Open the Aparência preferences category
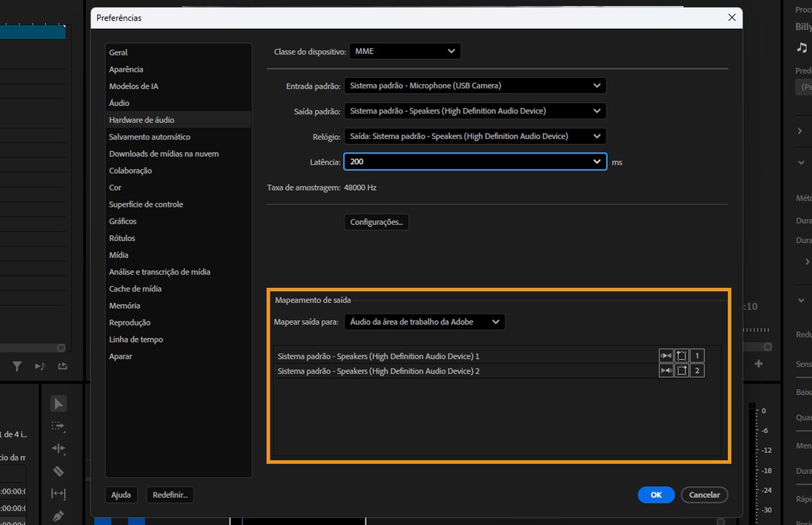The image size is (812, 525). point(126,69)
